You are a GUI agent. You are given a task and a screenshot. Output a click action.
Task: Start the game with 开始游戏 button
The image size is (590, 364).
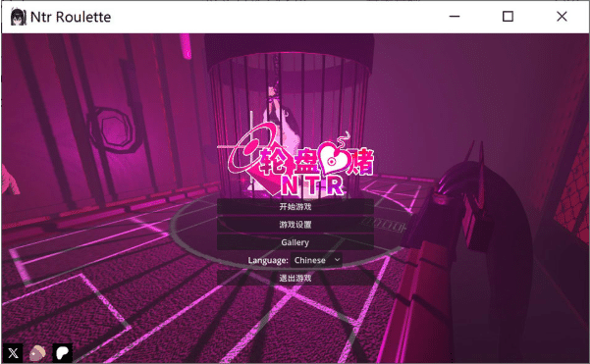click(x=295, y=206)
